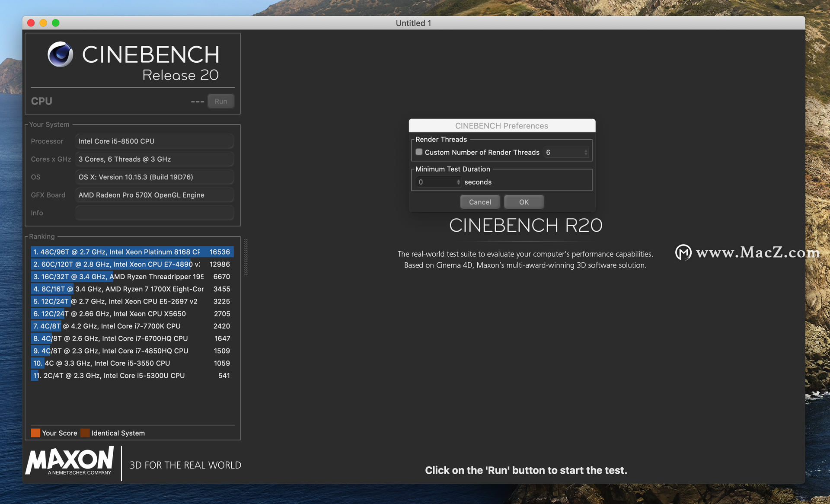Image resolution: width=830 pixels, height=504 pixels.
Task: Enable Custom Number of Render Threads checkbox
Action: (x=419, y=152)
